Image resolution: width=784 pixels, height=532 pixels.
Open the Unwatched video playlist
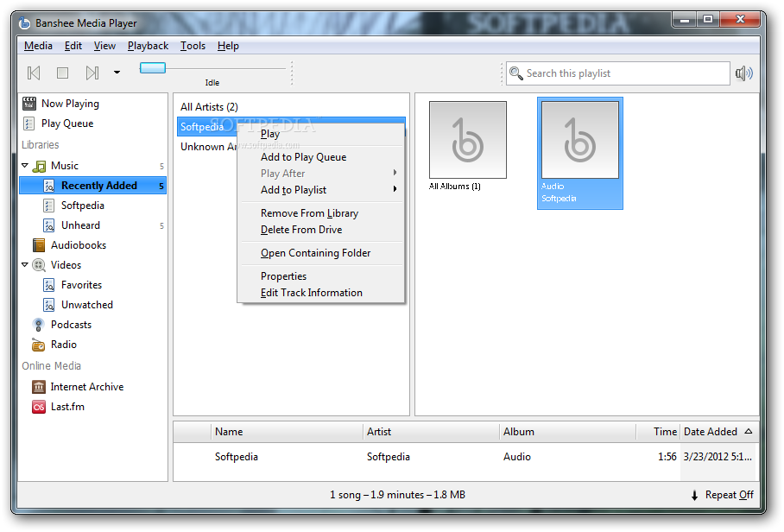point(87,305)
